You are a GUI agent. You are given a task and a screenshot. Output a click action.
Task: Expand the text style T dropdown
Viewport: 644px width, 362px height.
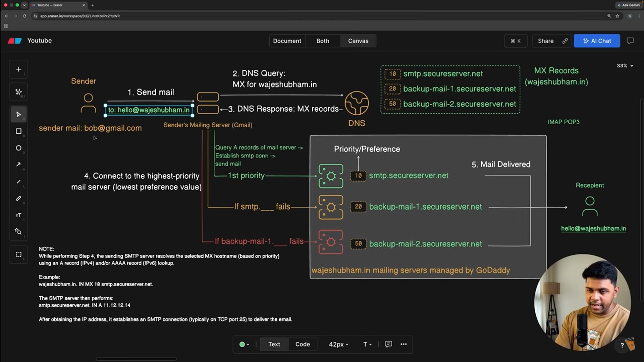[367, 344]
